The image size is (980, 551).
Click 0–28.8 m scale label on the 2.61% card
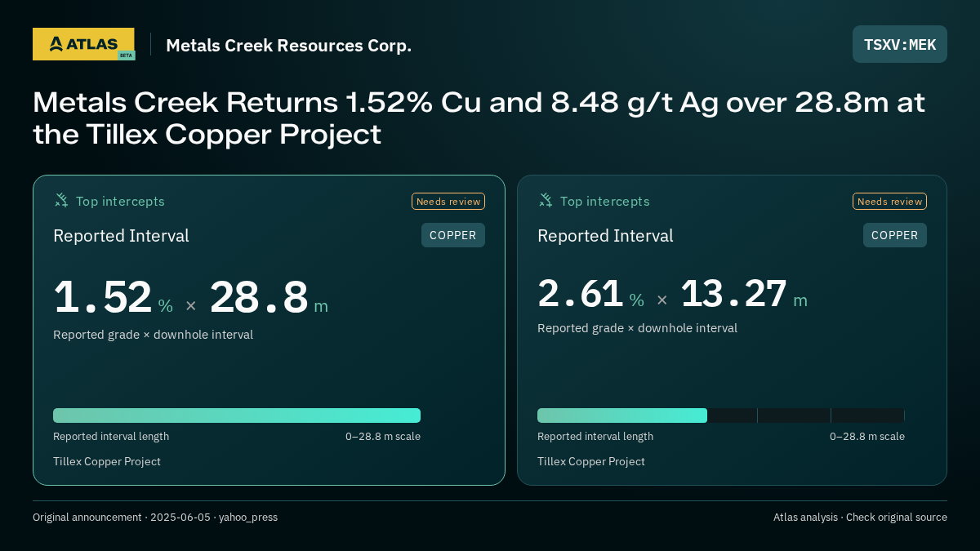coord(867,437)
